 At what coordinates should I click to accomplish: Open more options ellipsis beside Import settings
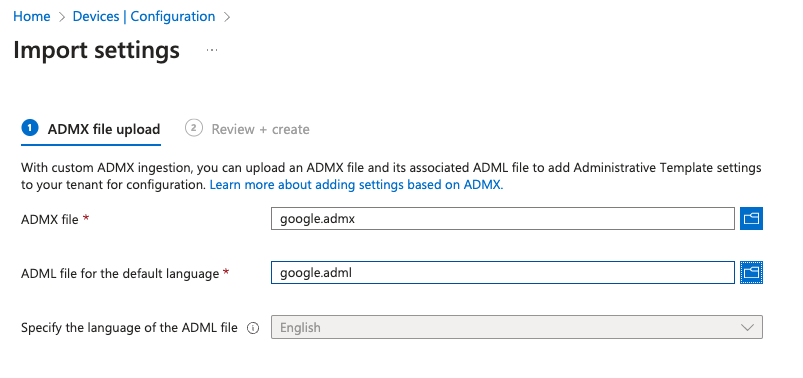tap(212, 50)
